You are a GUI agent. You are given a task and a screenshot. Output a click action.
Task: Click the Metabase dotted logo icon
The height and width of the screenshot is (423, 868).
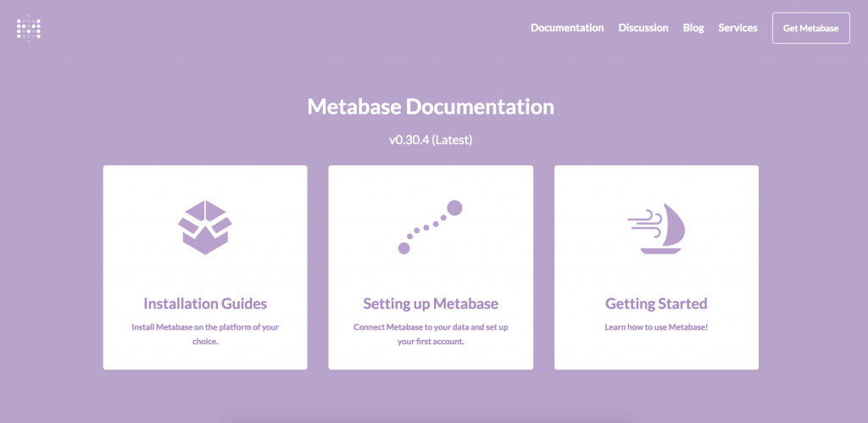click(x=29, y=28)
